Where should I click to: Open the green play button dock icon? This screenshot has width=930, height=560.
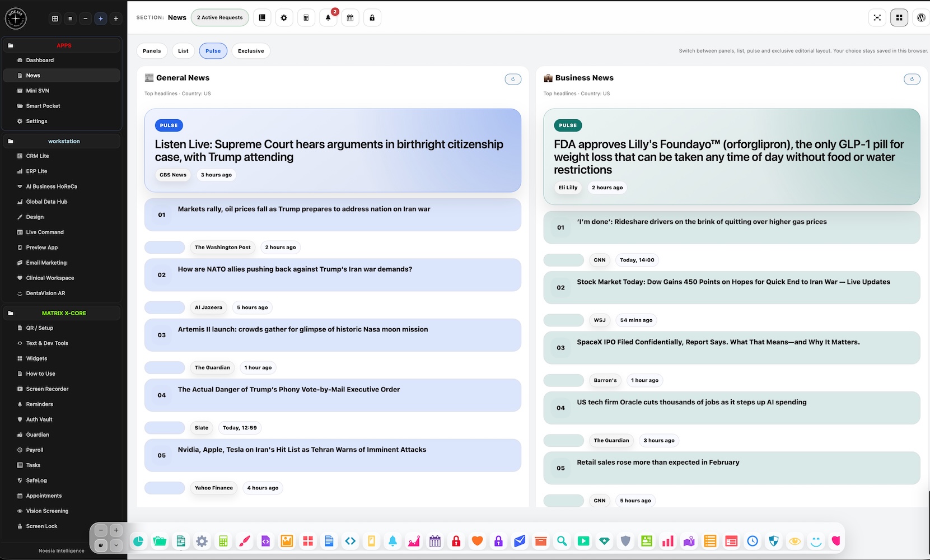[x=583, y=541]
